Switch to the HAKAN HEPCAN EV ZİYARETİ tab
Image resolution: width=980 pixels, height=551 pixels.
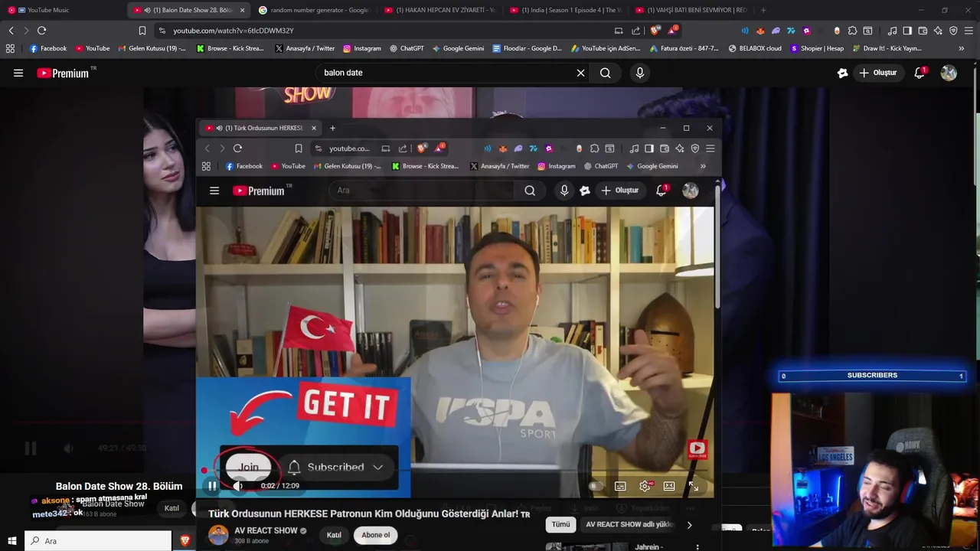(x=439, y=10)
